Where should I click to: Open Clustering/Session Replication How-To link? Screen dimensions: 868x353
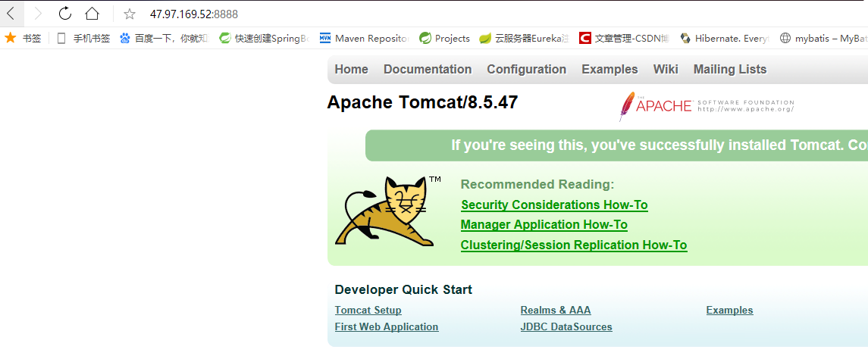tap(574, 245)
